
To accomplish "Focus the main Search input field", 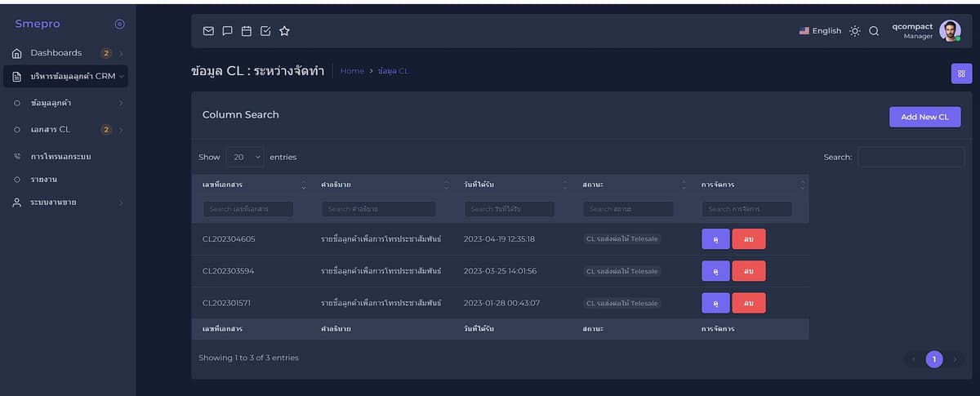I will click(x=911, y=157).
